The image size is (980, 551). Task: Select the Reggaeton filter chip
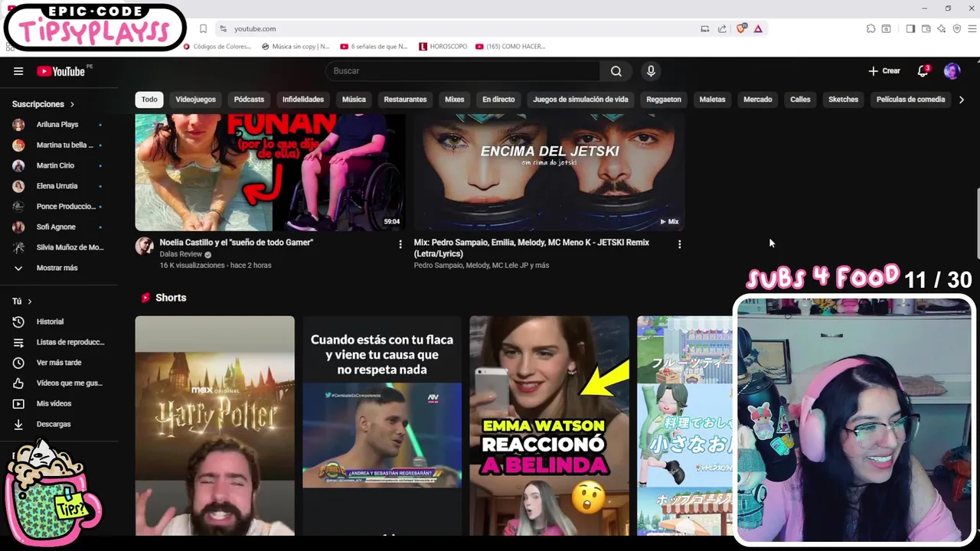coord(664,99)
